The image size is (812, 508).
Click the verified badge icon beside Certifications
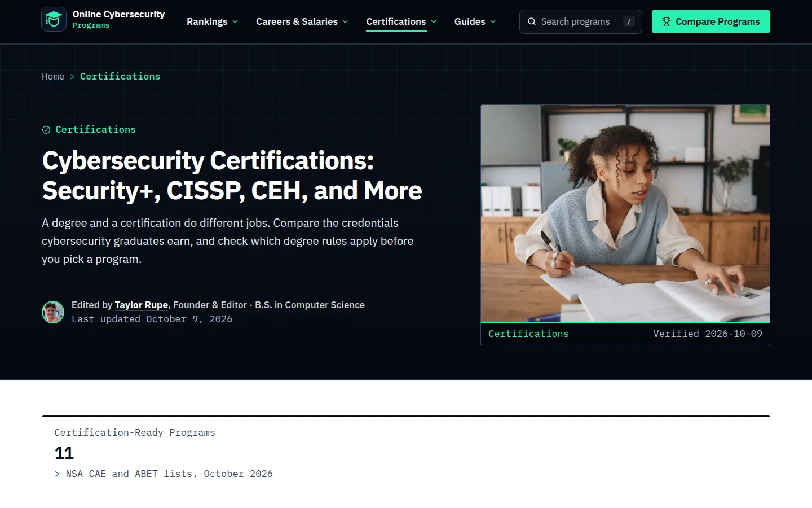(46, 130)
